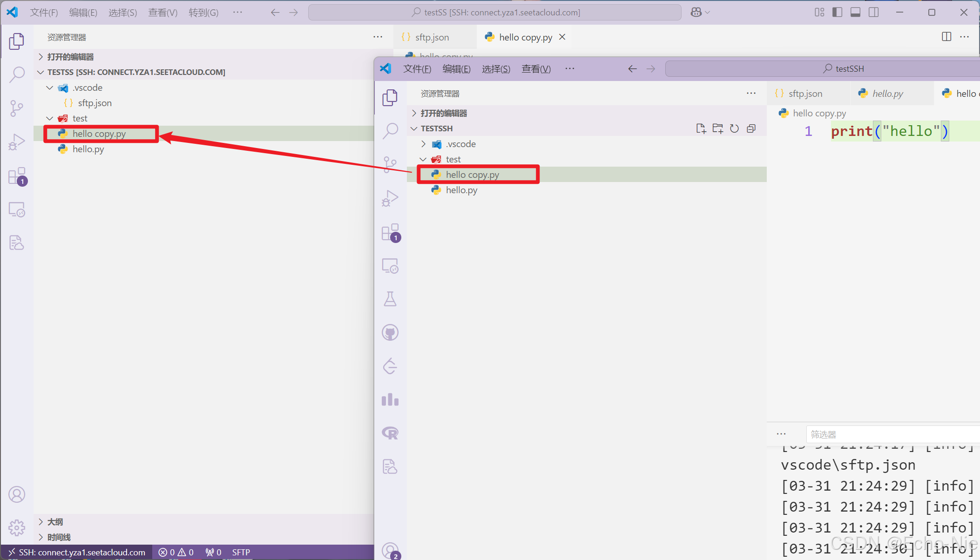This screenshot has width=980, height=560.
Task: Switch to sftp.json tab in back window
Action: click(x=432, y=37)
